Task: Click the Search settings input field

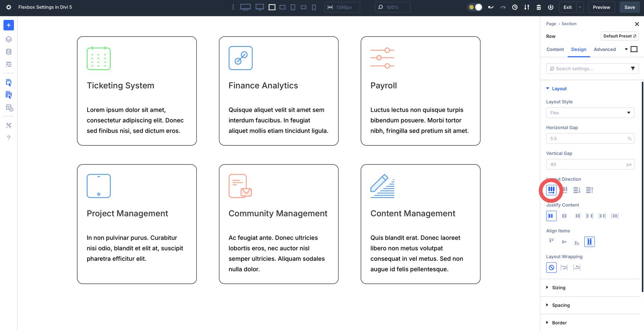Action: click(x=589, y=69)
